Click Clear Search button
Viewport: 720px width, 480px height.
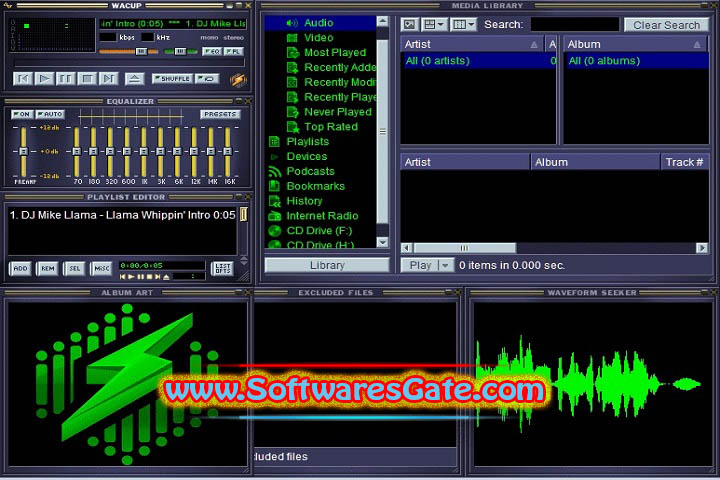(666, 25)
